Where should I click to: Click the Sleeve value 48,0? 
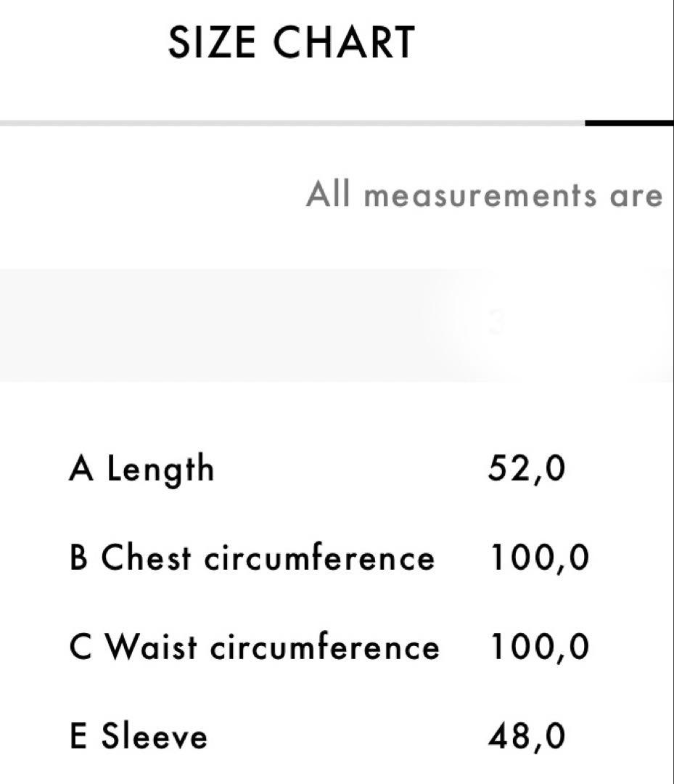527,736
